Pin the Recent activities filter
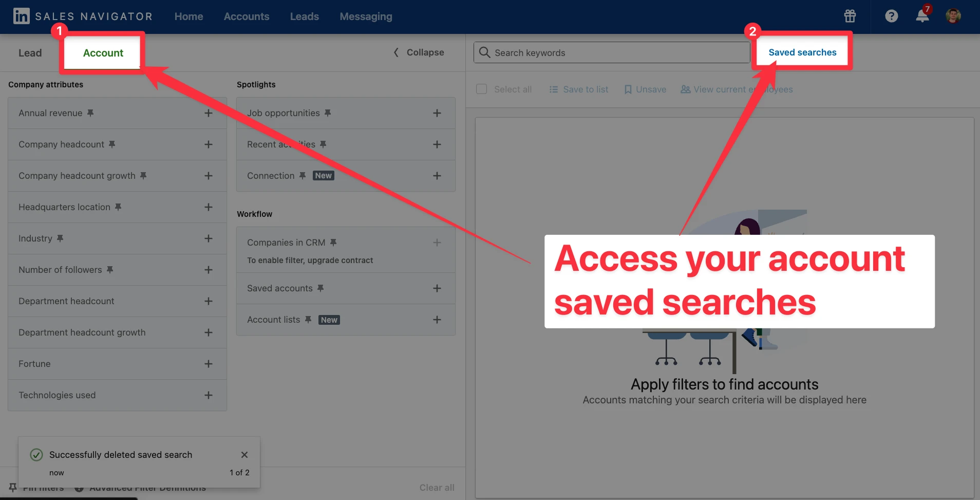This screenshot has height=500, width=980. pos(323,144)
